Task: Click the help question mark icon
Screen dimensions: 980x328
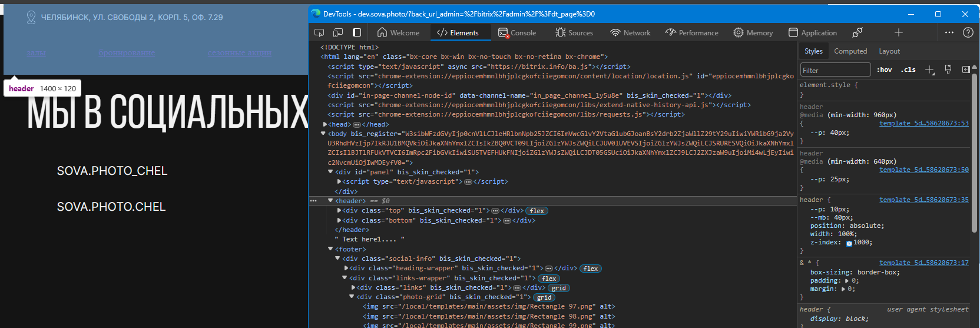Action: pyautogui.click(x=968, y=32)
